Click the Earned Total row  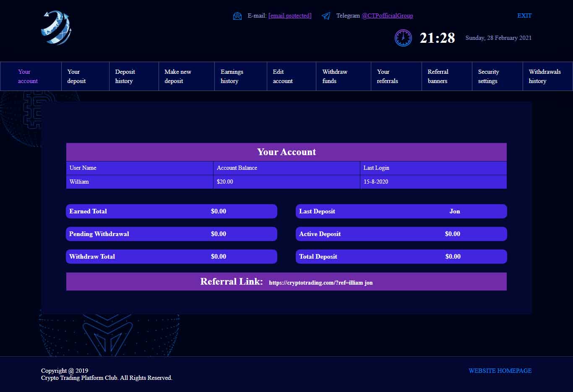tap(172, 211)
